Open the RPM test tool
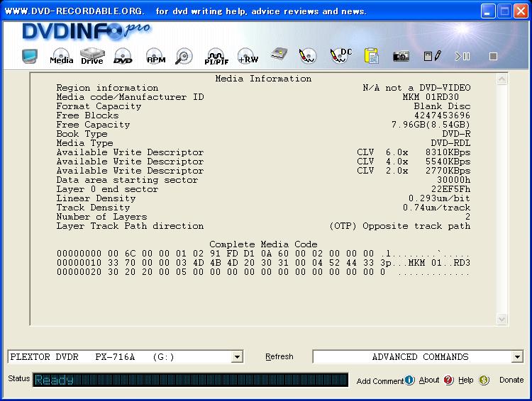Screen dimensions: 532x401 [x=155, y=56]
